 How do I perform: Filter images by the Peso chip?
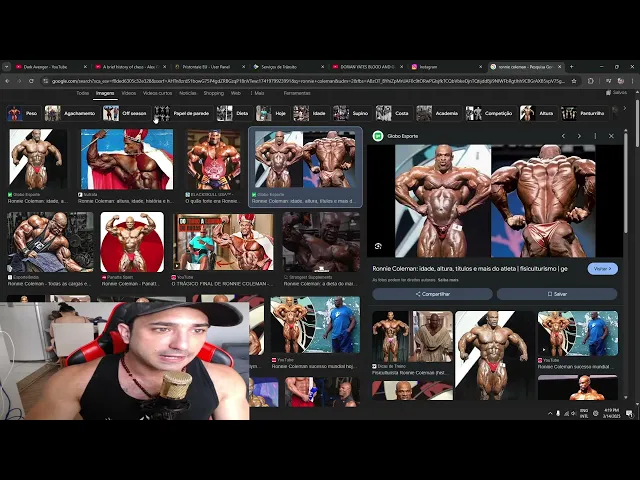[23, 113]
